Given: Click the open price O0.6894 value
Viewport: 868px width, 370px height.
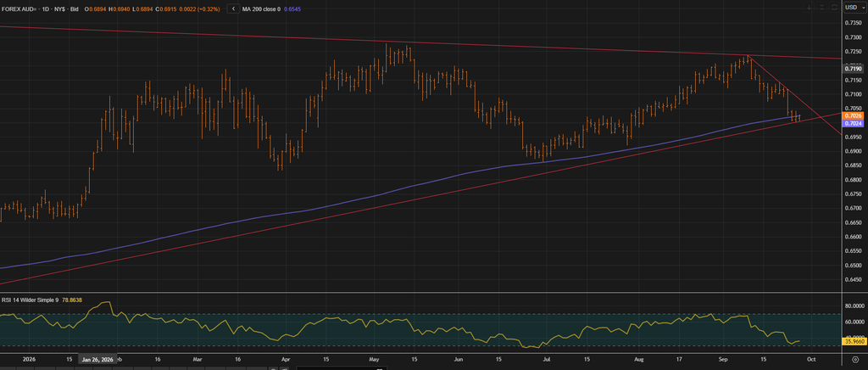Looking at the screenshot, I should (x=97, y=8).
